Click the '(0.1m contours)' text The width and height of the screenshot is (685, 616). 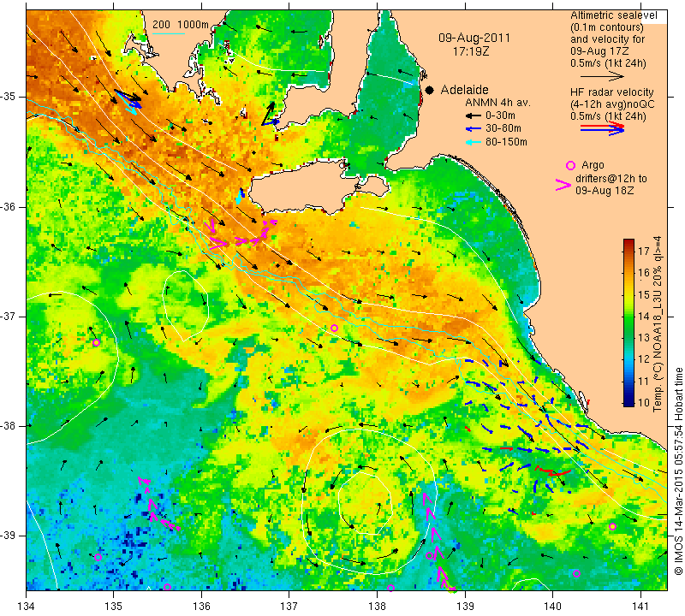607,27
